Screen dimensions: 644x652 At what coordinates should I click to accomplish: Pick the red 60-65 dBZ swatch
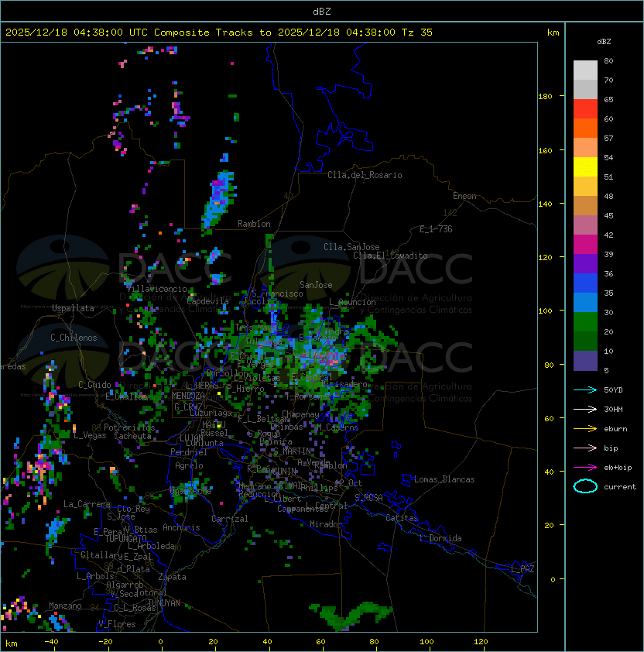point(585,109)
